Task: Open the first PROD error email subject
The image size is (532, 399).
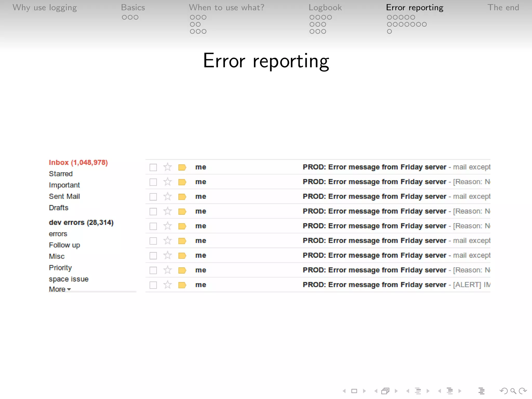Action: click(x=375, y=167)
